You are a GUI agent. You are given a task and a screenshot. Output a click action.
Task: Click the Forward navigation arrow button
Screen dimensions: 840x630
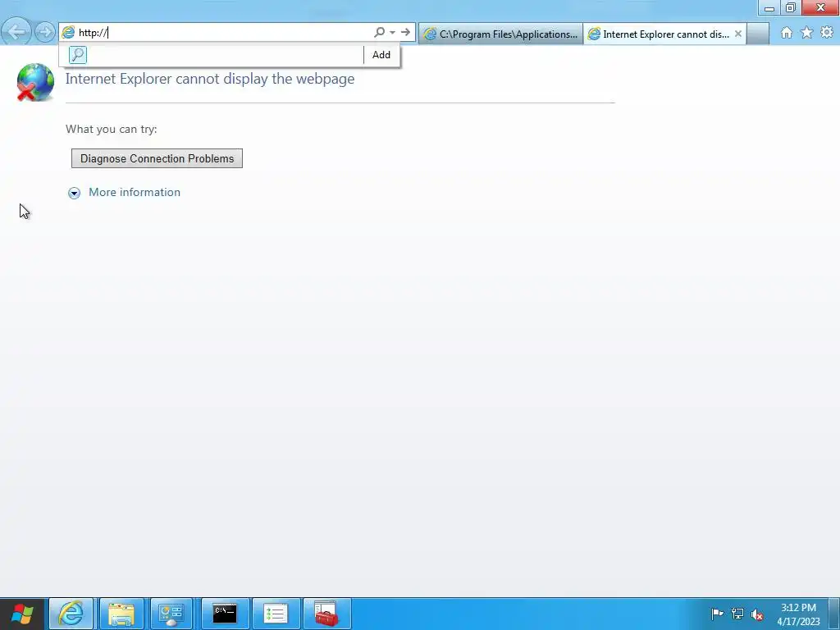coord(45,32)
